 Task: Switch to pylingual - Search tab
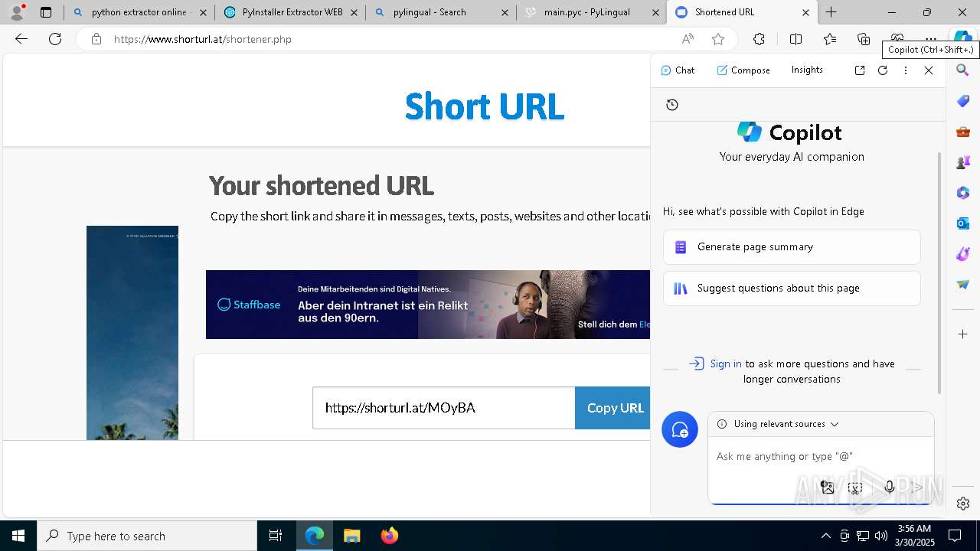point(440,12)
